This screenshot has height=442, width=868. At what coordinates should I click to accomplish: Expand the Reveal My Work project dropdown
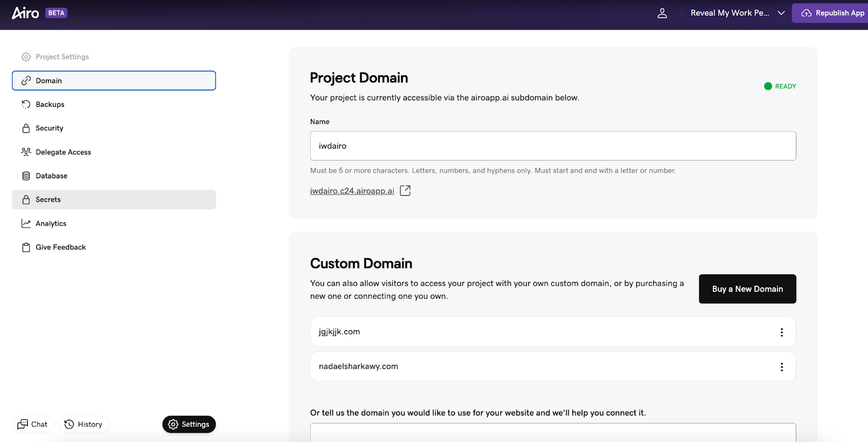click(737, 13)
